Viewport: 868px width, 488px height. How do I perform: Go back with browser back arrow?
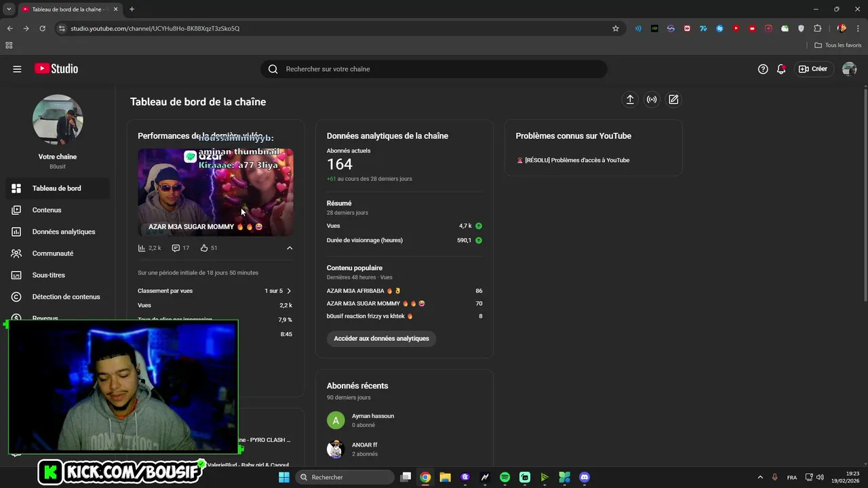pos(9,28)
